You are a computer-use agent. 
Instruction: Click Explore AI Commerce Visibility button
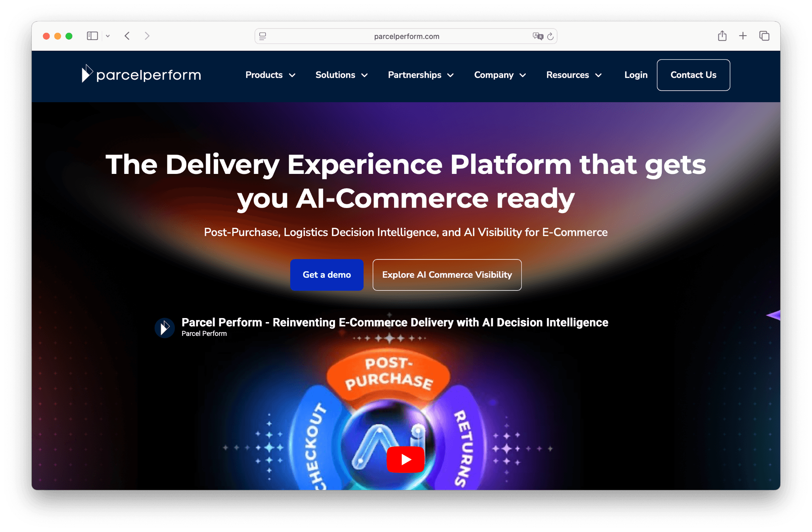447,275
